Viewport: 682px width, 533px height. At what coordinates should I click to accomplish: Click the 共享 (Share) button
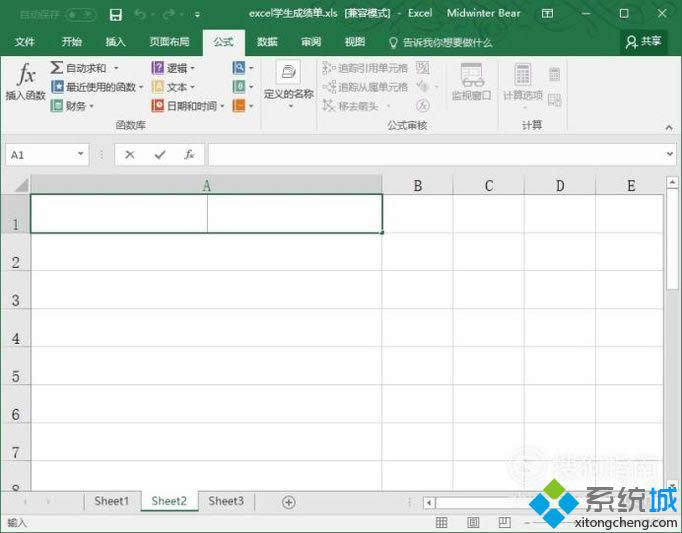[x=644, y=42]
